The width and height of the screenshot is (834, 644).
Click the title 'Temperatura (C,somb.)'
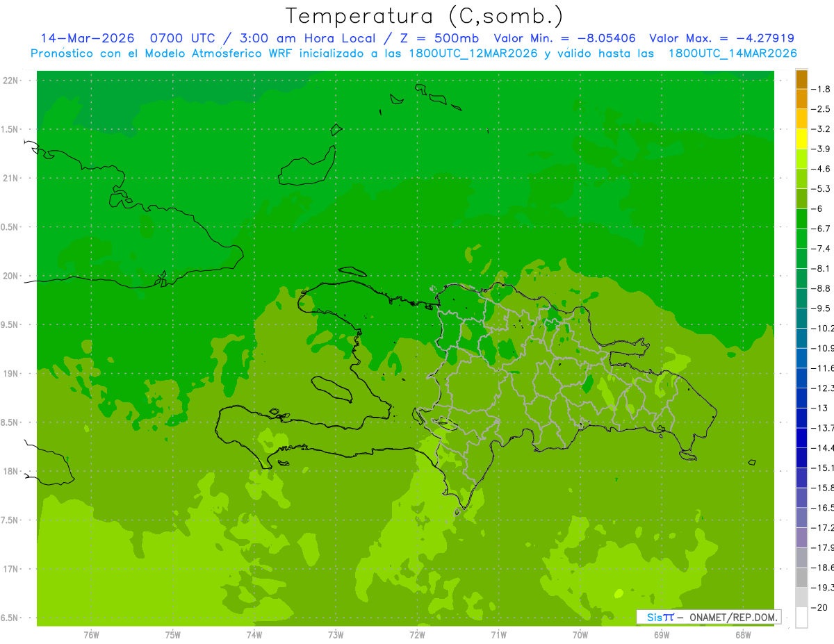(425, 16)
